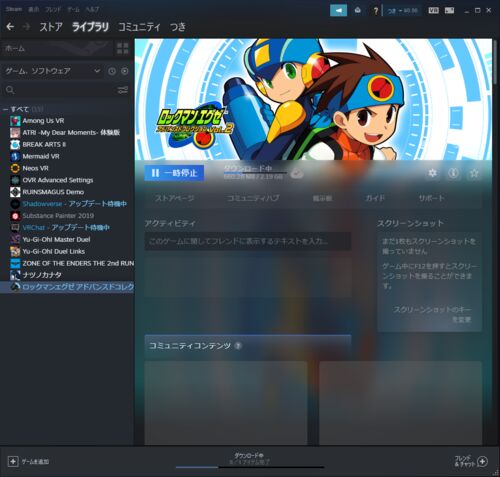This screenshot has height=477, width=500.
Task: Open the collections grid view icon
Action: pyautogui.click(x=123, y=48)
